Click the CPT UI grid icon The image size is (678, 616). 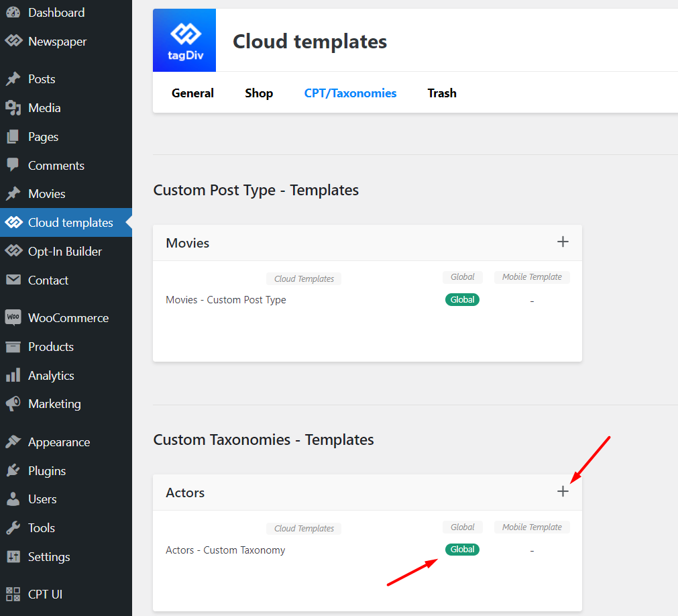click(x=13, y=594)
